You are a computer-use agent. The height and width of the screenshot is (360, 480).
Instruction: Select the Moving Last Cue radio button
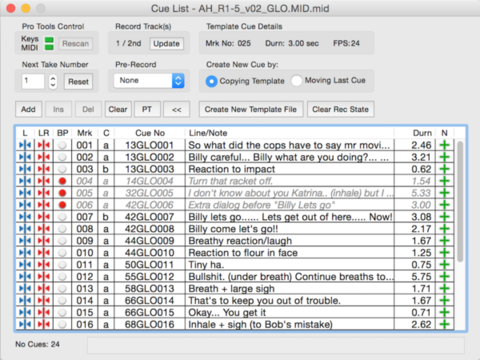coord(296,81)
